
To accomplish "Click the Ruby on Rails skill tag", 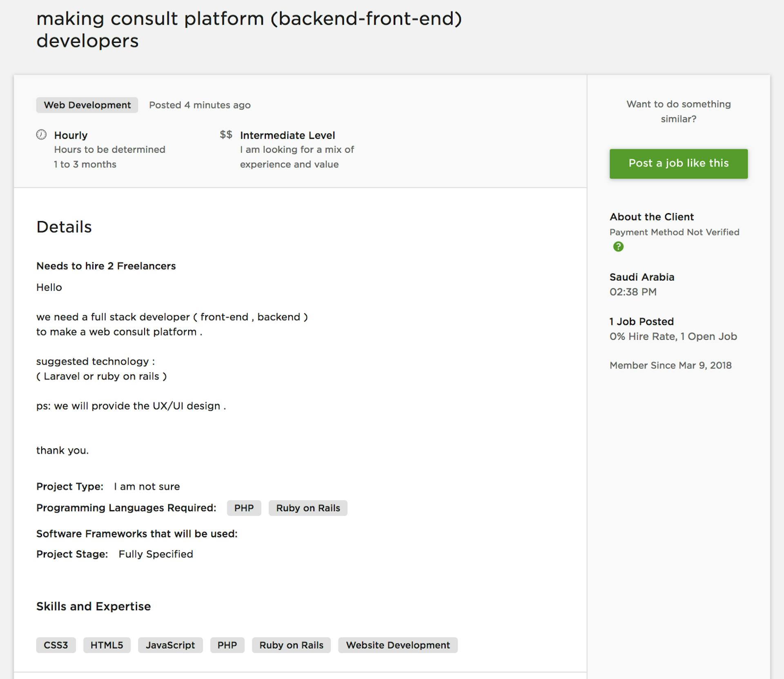I will (291, 645).
